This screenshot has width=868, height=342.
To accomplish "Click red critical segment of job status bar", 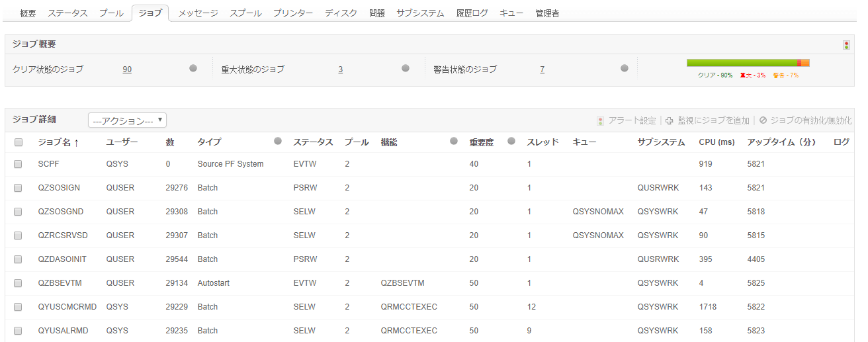I will click(x=799, y=63).
